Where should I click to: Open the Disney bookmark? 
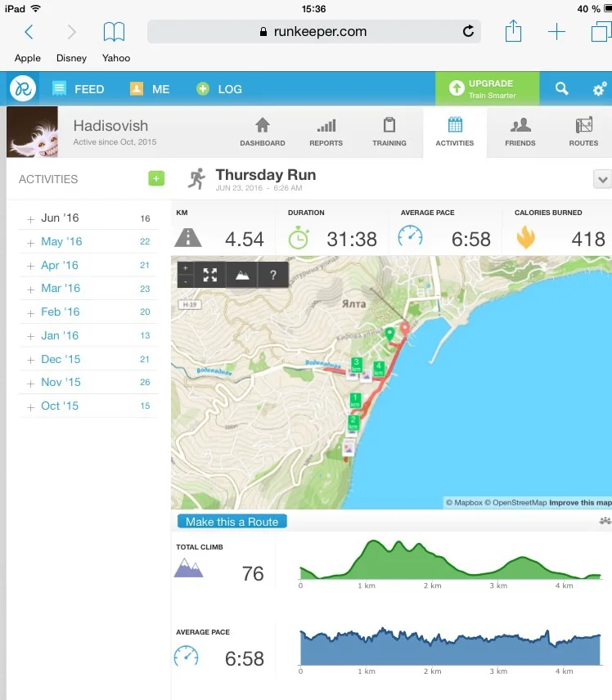(71, 58)
